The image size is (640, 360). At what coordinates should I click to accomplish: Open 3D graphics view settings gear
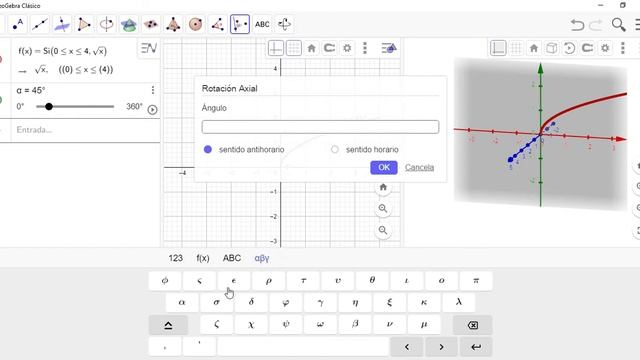point(605,48)
